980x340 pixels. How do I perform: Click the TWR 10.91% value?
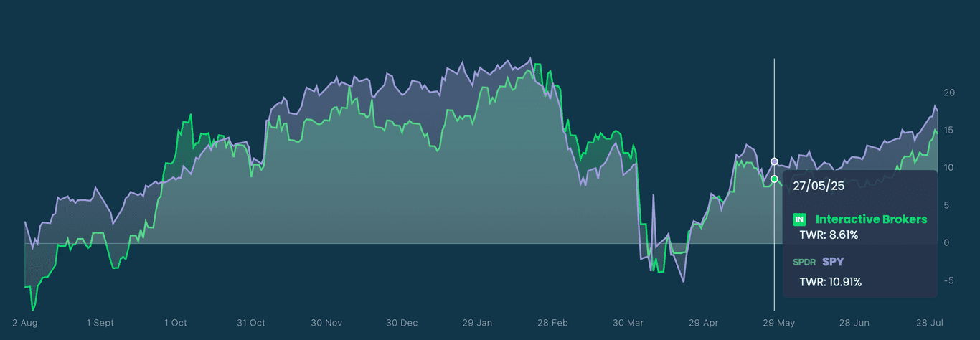(831, 282)
